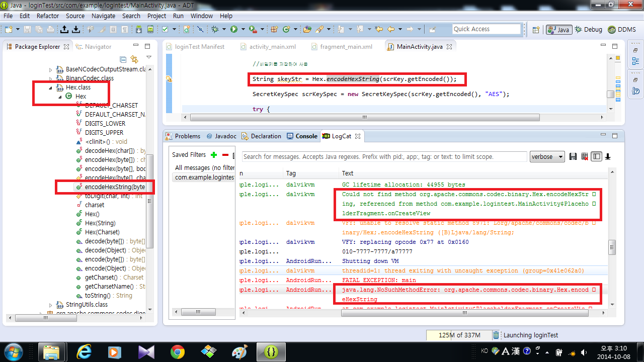Open the Project menu
Viewport: 644px width, 362px height.
(x=156, y=16)
